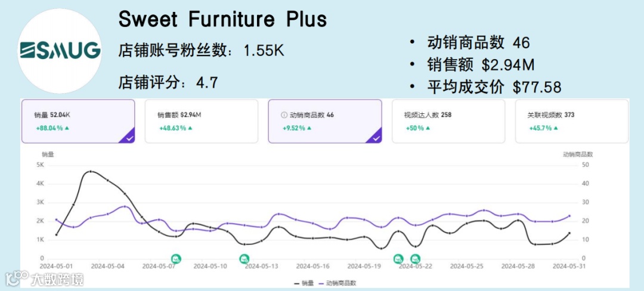The image size is (644, 291).
Task: Click the 2024-05-10 date label
Action: [210, 265]
